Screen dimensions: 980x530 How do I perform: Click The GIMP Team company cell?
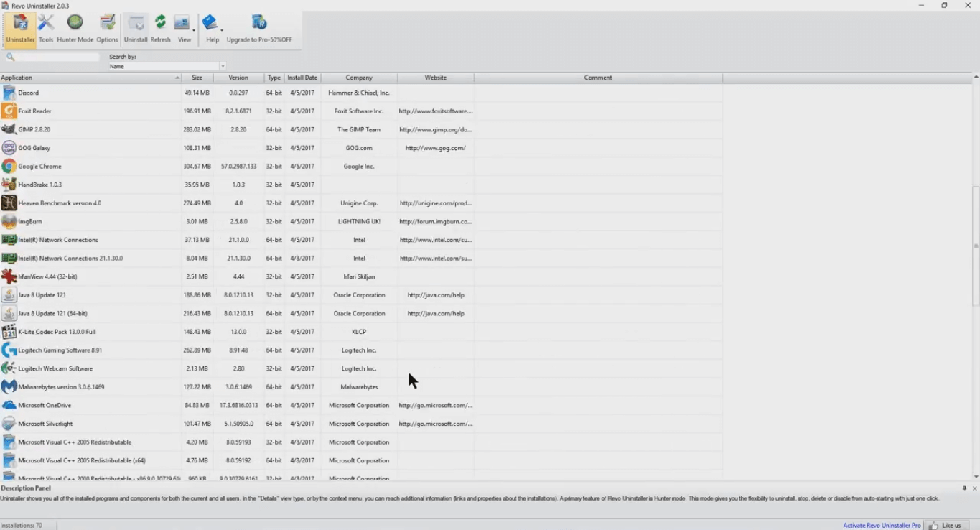pyautogui.click(x=359, y=129)
